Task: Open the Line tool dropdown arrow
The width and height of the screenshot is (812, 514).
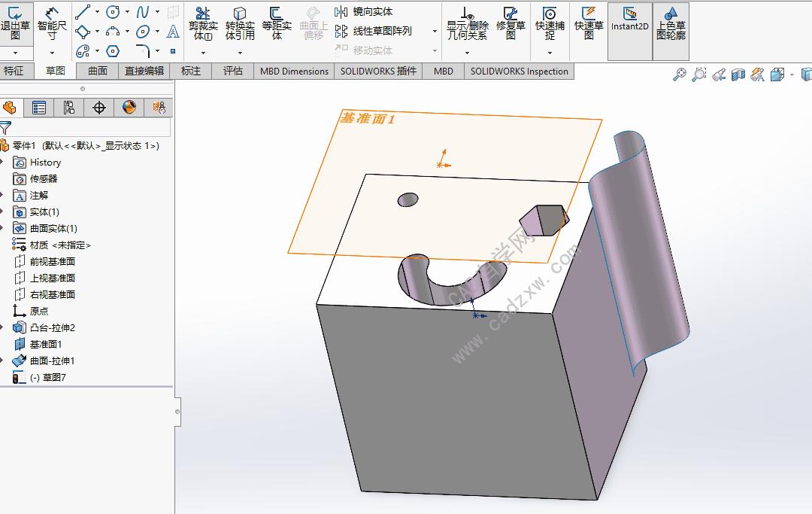Action: pyautogui.click(x=97, y=12)
